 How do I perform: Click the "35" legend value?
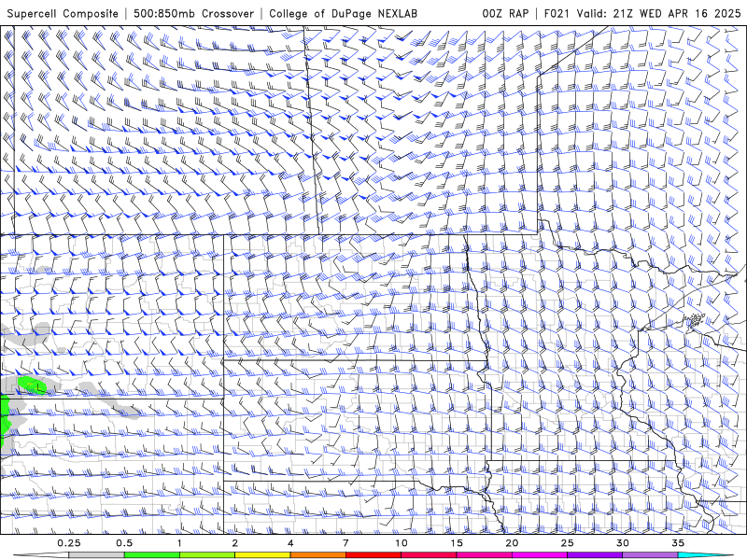coord(678,543)
